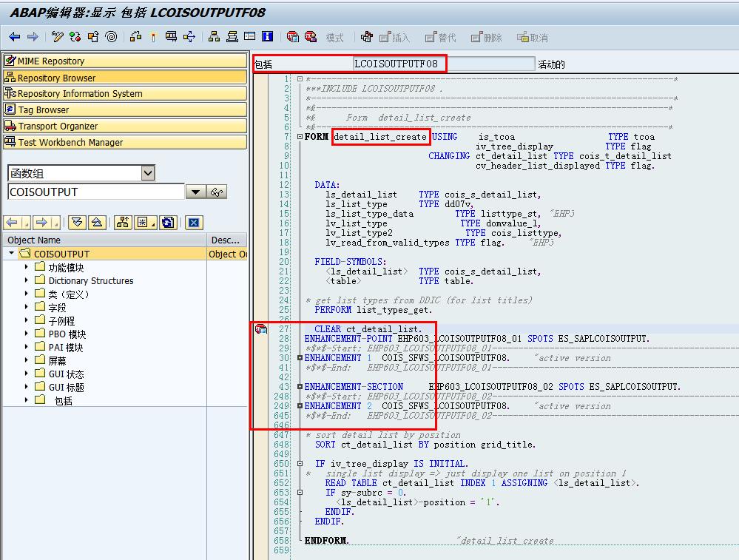Collapse the IF iv_tree_display block on line 650
Image resolution: width=739 pixels, height=560 pixels.
tap(300, 463)
